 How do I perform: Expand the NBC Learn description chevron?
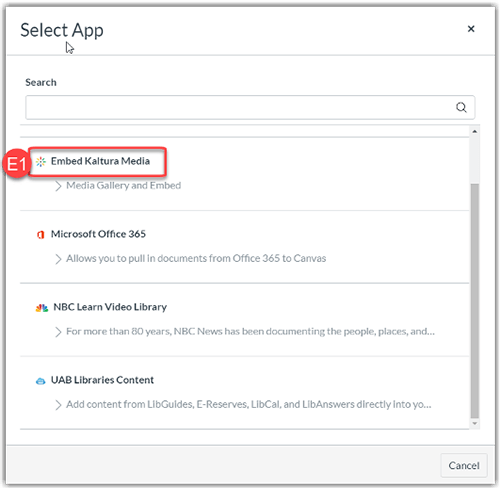pos(58,332)
